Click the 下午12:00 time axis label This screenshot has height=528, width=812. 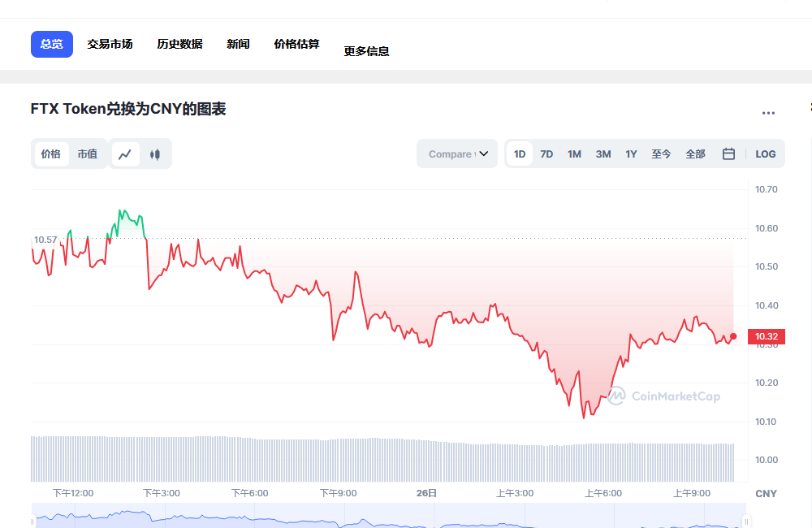click(x=73, y=493)
